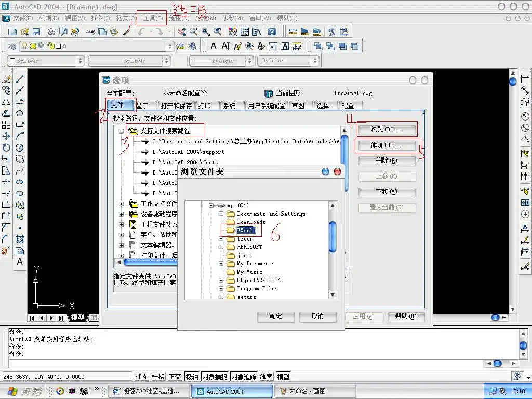The width and height of the screenshot is (532, 399).
Task: Toggle 栅格 grid display in status bar
Action: [158, 377]
